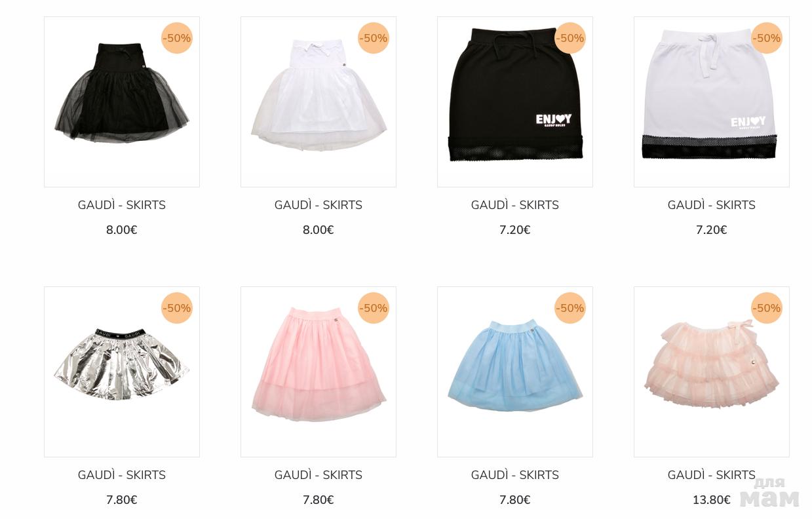This screenshot has height=519, width=812.
Task: Click the -50% badge on white ENJOY skirt
Action: pyautogui.click(x=767, y=38)
